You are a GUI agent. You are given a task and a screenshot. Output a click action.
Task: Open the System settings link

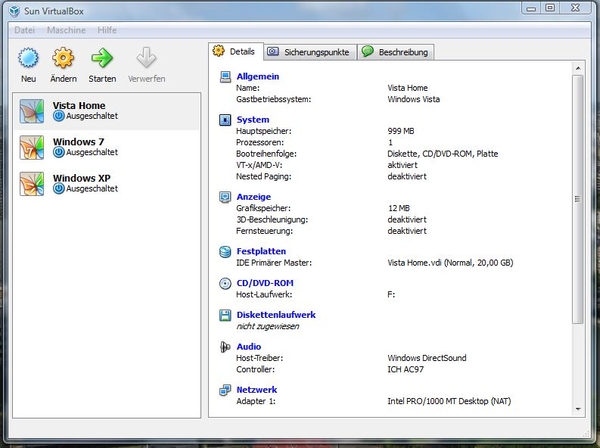tap(253, 120)
